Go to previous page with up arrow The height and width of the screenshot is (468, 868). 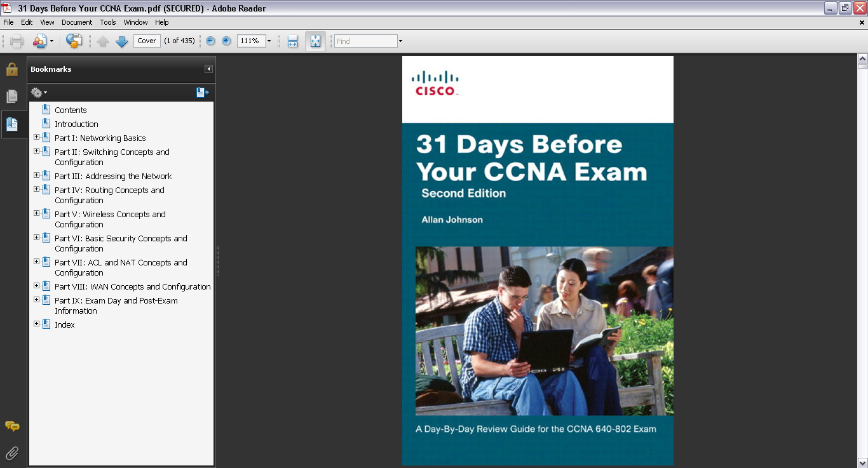pyautogui.click(x=103, y=41)
